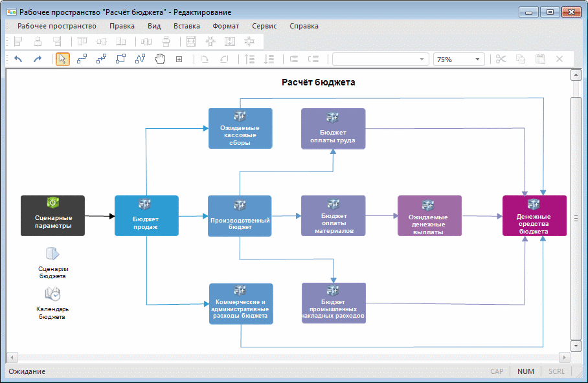Screen dimensions: 588x383
Task: Click the align left edges icon
Action: [18, 41]
